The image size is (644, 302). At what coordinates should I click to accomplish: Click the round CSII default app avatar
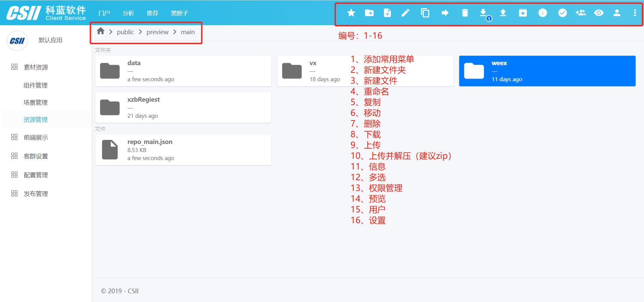point(17,41)
